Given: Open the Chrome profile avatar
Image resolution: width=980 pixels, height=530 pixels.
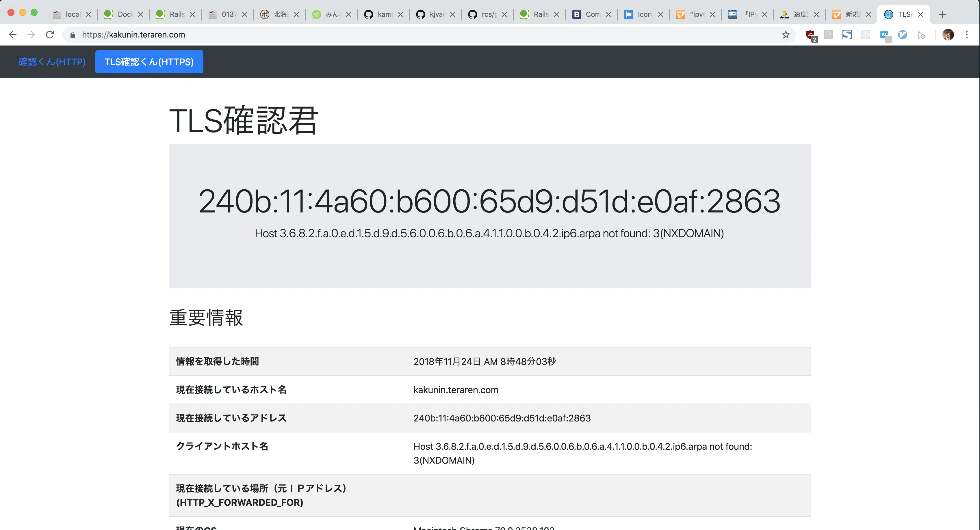Looking at the screenshot, I should 948,35.
